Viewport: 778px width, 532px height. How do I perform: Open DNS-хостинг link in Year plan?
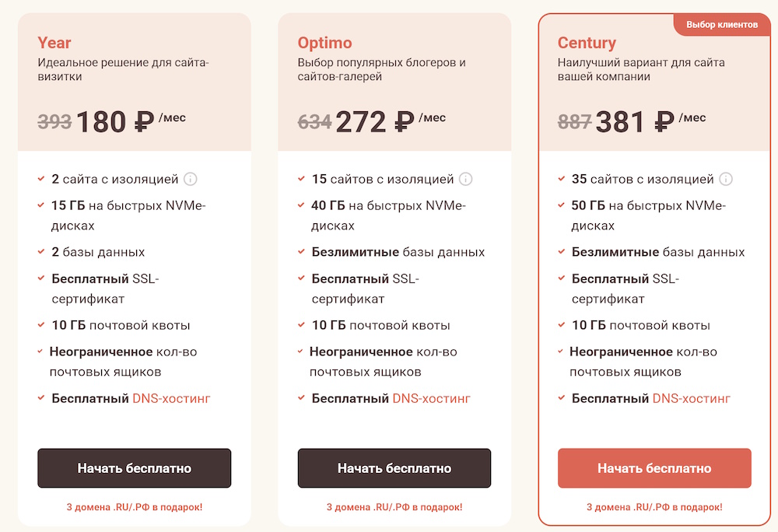click(171, 399)
